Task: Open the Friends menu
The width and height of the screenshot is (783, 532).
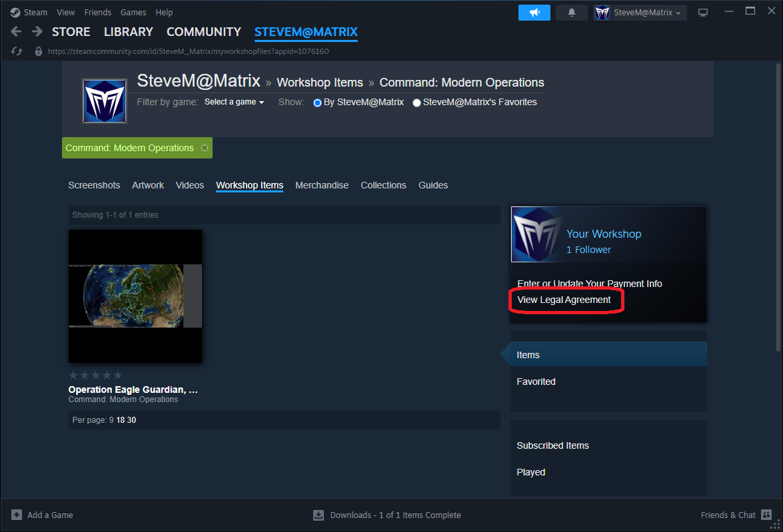Action: tap(97, 13)
